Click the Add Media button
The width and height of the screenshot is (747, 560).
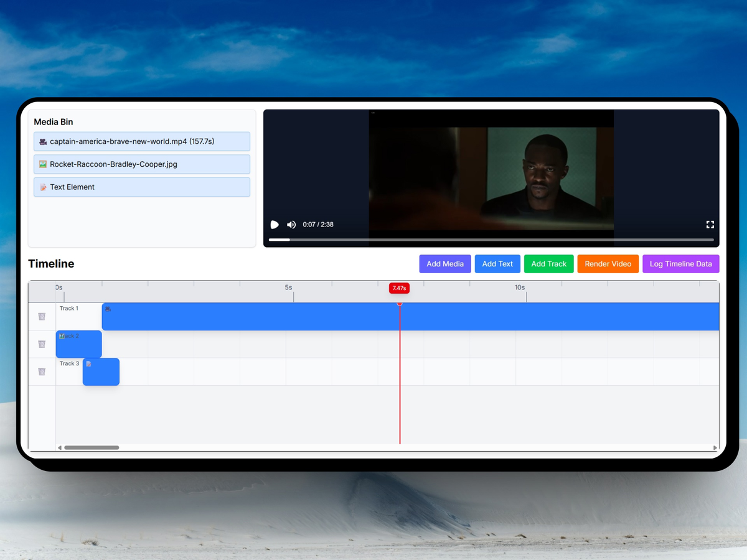click(445, 264)
